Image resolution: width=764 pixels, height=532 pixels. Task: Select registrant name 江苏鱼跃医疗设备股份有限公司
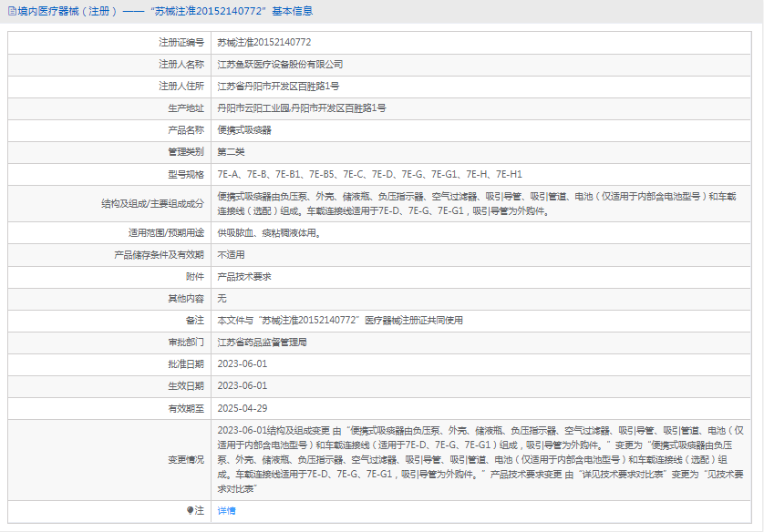280,65
